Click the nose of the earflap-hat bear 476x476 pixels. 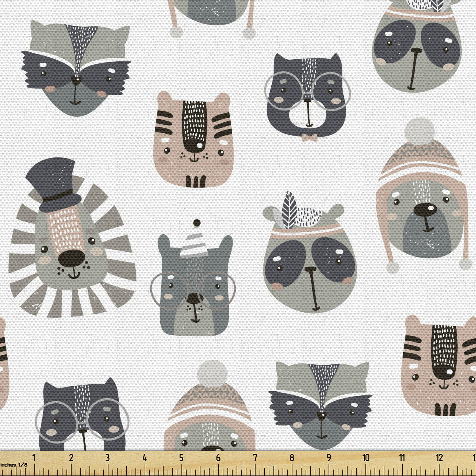coord(425,209)
